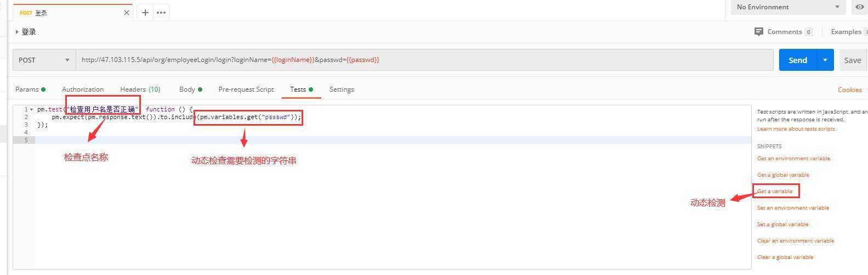Open 'Learn more about tests scripts' link
The image size is (868, 275).
796,129
